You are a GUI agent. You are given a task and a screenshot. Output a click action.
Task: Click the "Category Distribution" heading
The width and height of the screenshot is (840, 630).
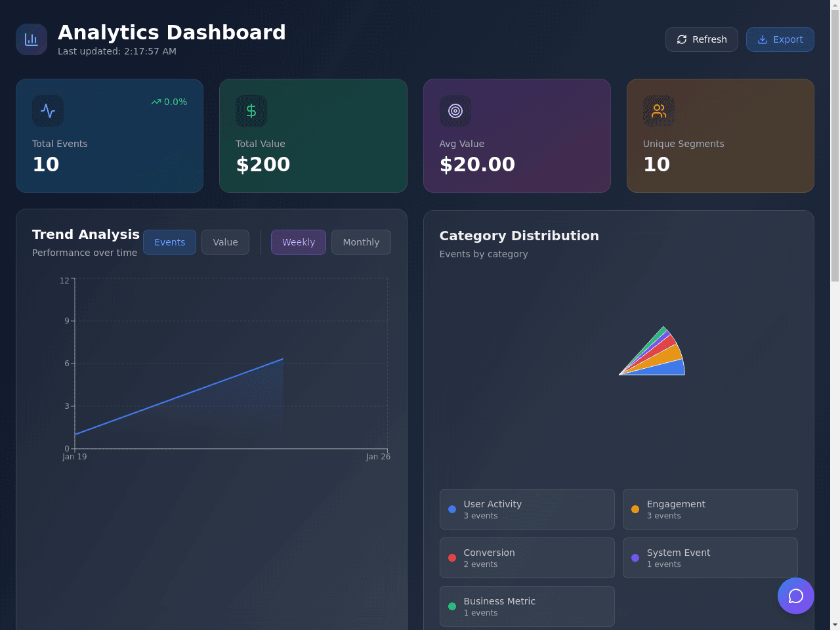[519, 236]
